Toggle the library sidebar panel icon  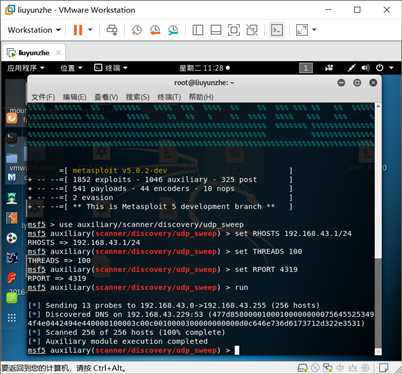pyautogui.click(x=198, y=30)
